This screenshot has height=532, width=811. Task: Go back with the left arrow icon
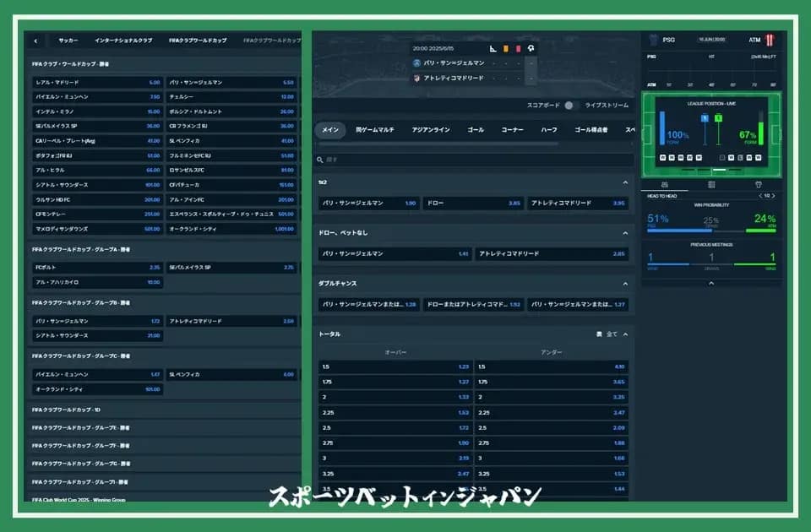point(35,41)
